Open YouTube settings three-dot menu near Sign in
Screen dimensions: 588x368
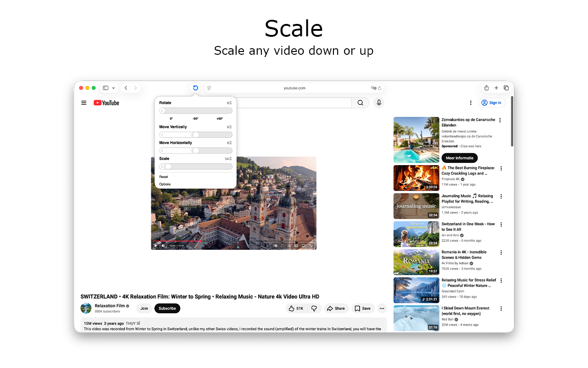click(470, 103)
